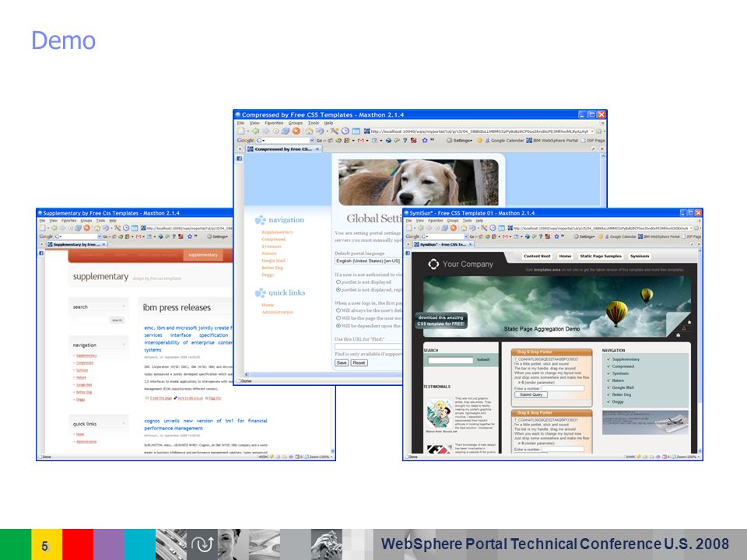
Task: Click search input in Supplementary page sidebar
Action: click(91, 320)
